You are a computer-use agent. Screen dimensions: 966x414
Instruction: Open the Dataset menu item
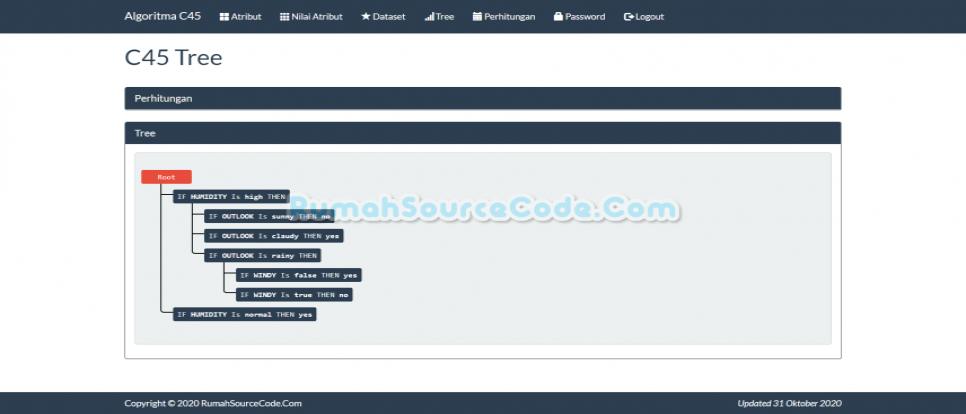coord(383,17)
